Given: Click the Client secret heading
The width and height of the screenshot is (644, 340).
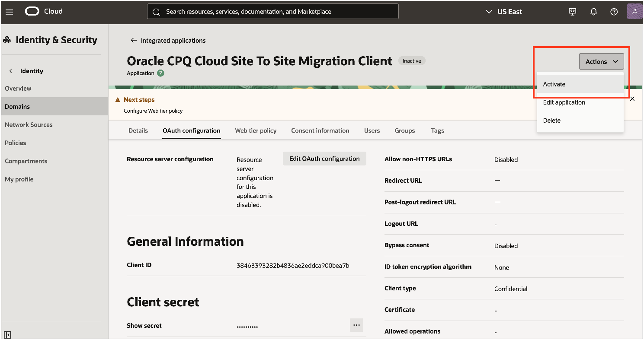Looking at the screenshot, I should point(163,302).
